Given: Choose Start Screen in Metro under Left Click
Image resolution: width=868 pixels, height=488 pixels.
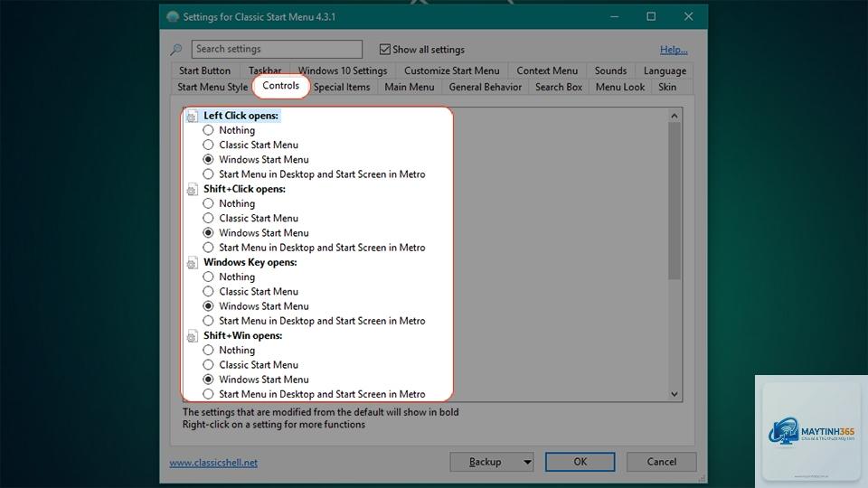Looking at the screenshot, I should 208,174.
